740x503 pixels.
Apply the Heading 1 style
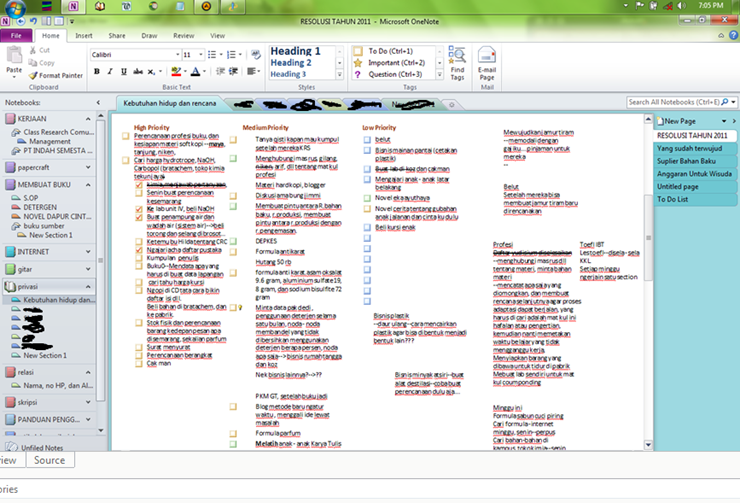pyautogui.click(x=295, y=51)
